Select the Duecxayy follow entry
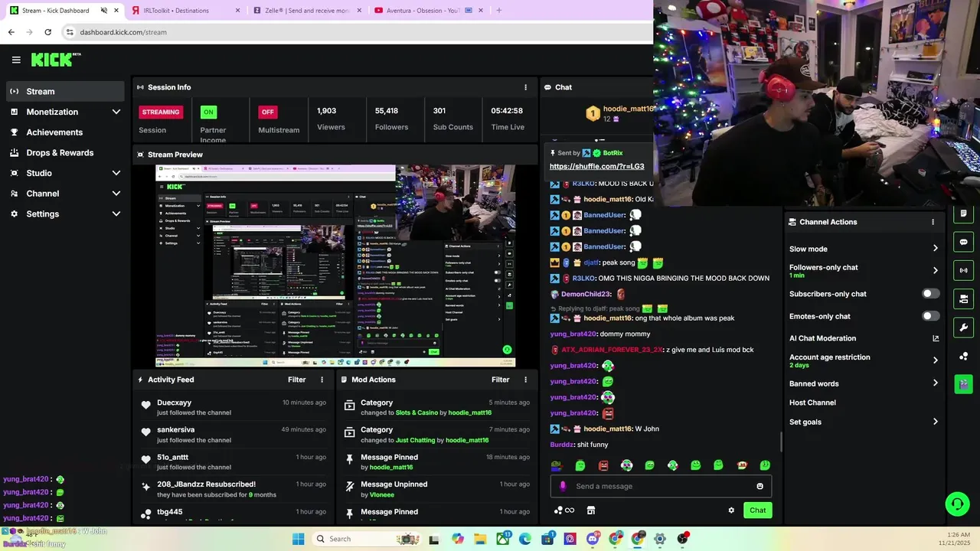 (234, 407)
